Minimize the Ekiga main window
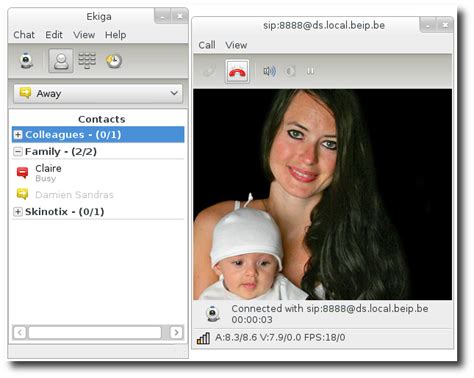Viewport: 474px width, 378px height. (x=163, y=17)
